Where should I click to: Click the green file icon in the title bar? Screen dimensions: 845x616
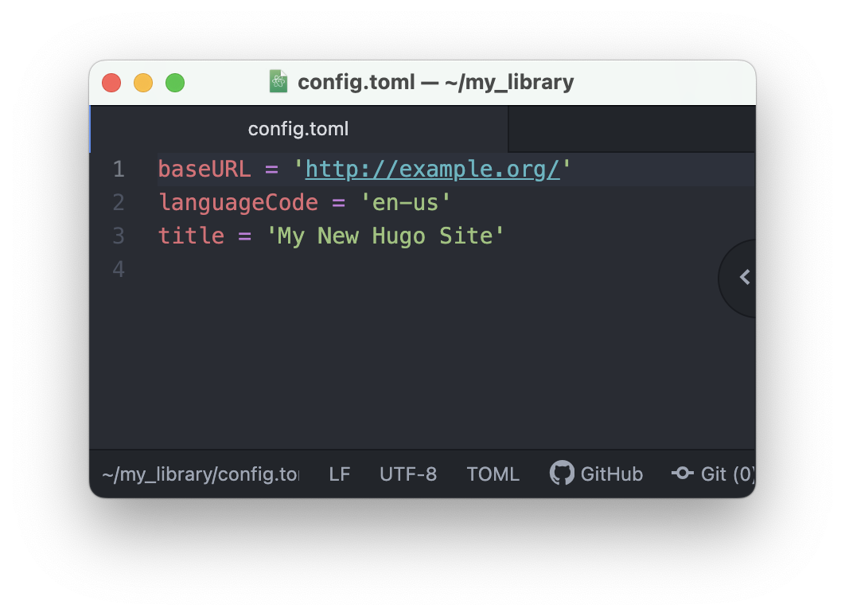click(278, 81)
